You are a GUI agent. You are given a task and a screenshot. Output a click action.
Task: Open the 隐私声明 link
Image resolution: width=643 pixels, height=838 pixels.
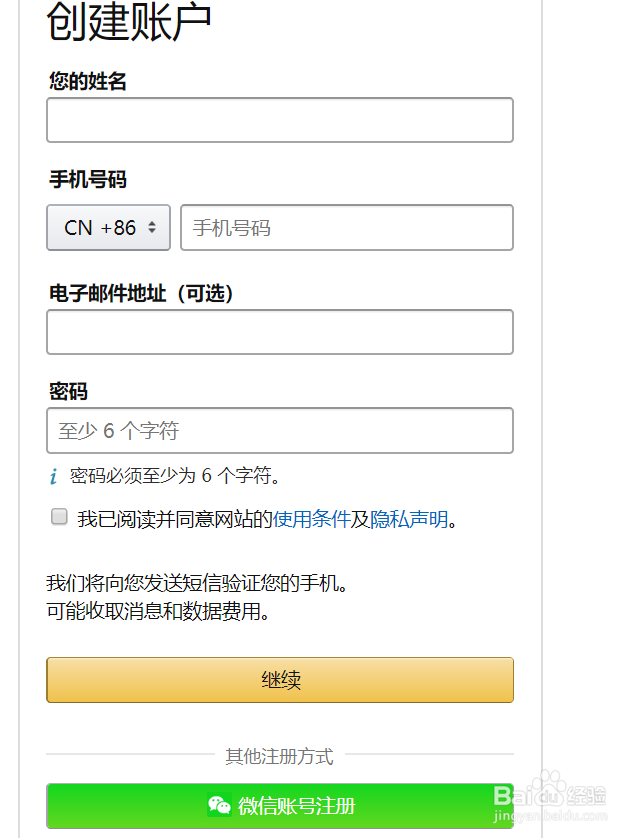click(x=408, y=519)
